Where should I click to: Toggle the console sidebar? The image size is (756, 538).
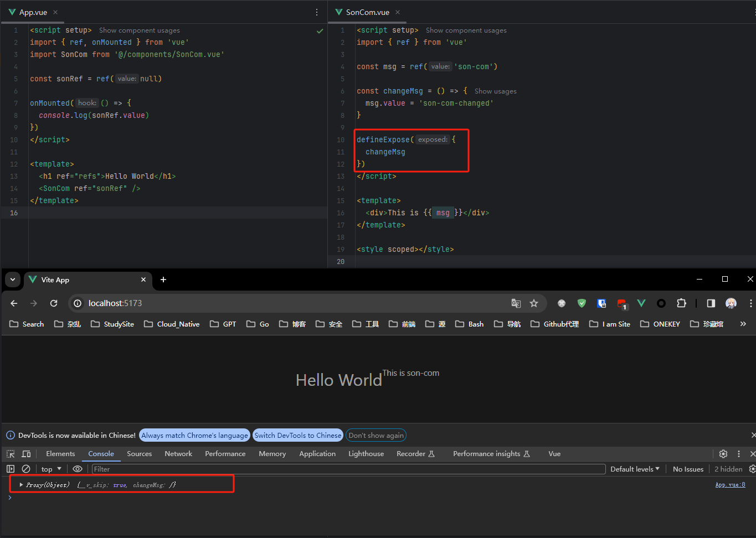point(11,469)
